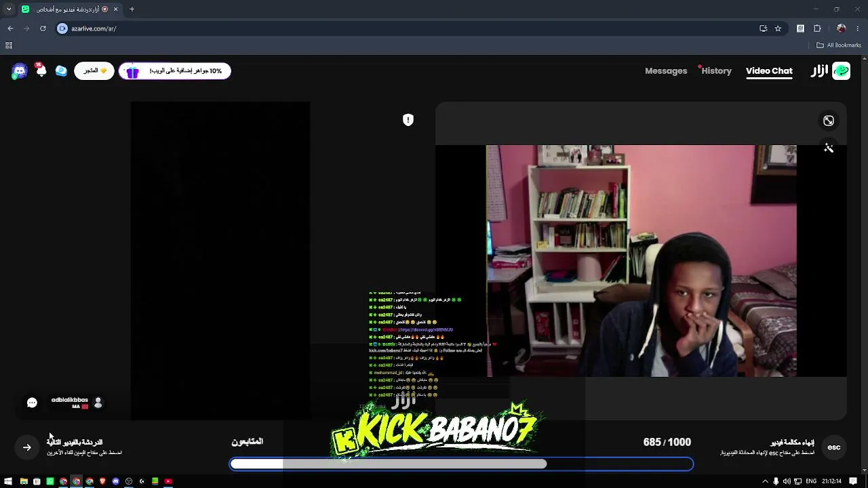Viewport: 868px width, 488px height.
Task: Click the blue chat support icon
Action: [61, 70]
